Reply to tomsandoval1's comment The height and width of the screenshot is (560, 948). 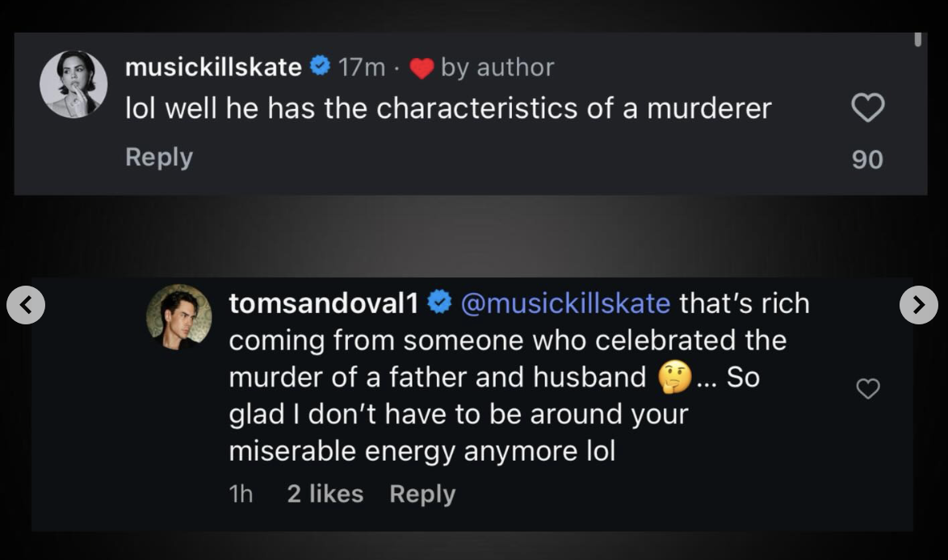422,494
